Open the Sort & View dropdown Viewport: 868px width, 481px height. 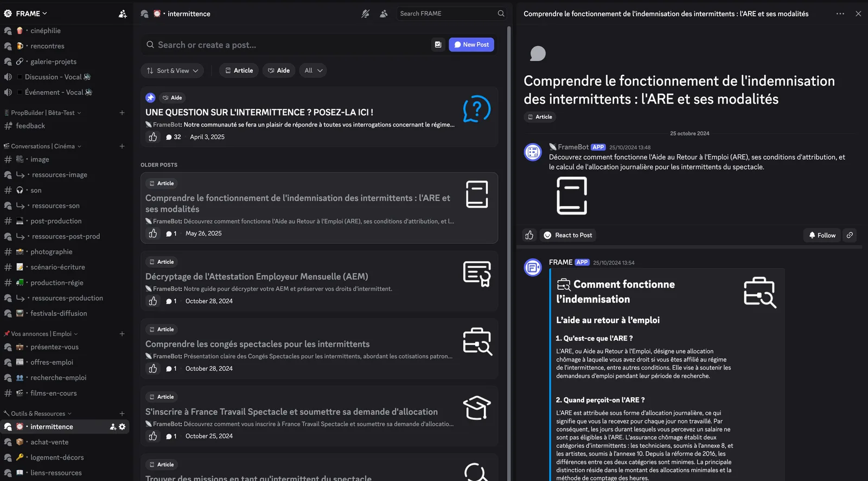173,71
